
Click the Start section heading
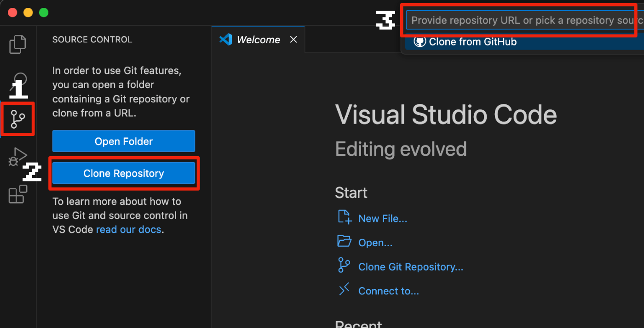[x=351, y=192]
